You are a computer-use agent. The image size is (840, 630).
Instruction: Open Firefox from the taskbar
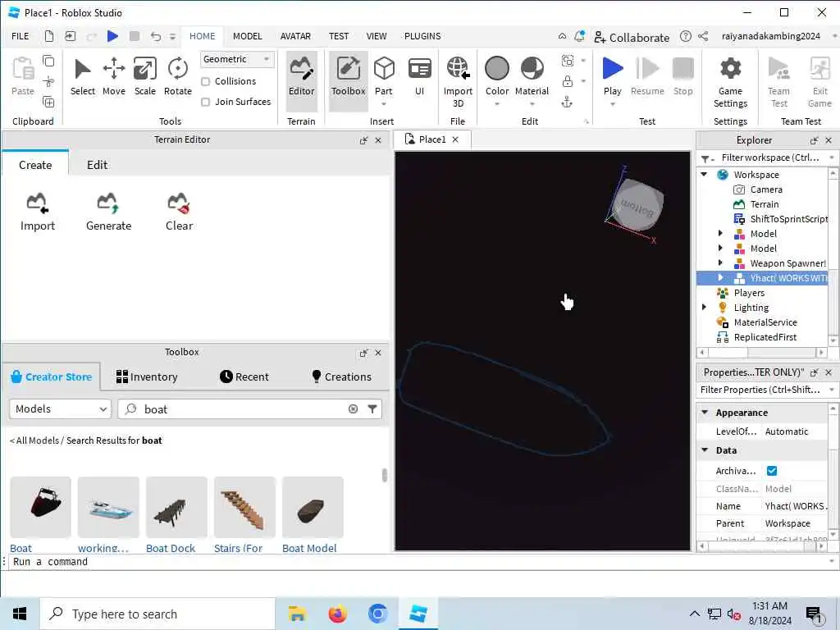pyautogui.click(x=337, y=614)
